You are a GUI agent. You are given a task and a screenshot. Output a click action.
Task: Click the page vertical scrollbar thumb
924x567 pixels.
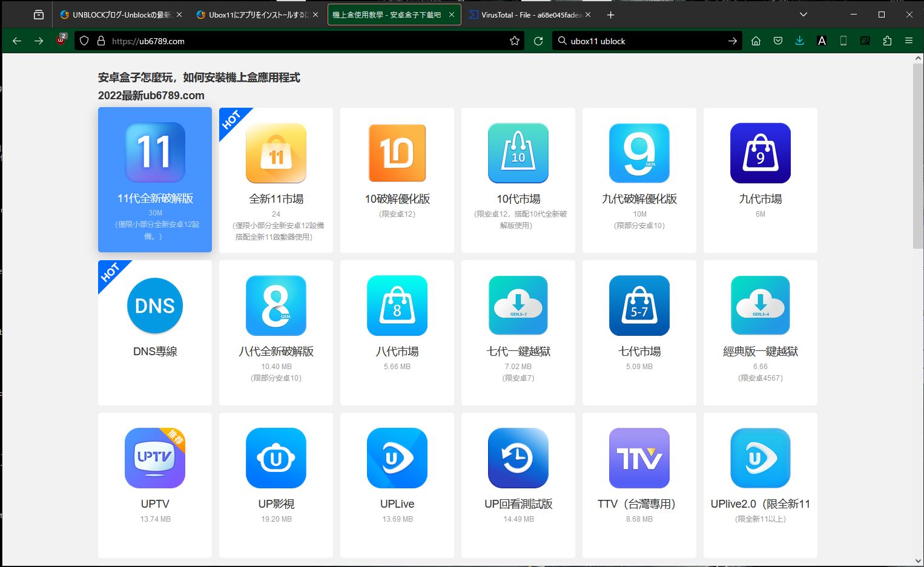click(x=918, y=156)
